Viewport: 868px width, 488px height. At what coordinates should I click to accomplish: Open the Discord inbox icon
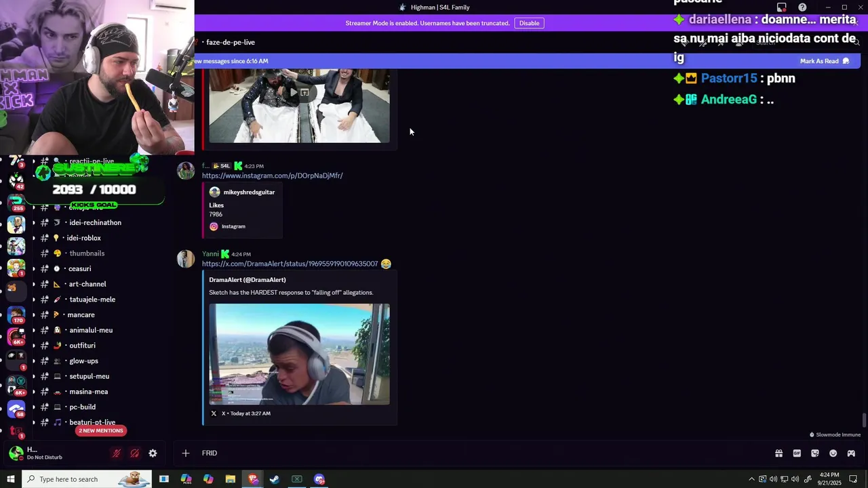pos(782,7)
